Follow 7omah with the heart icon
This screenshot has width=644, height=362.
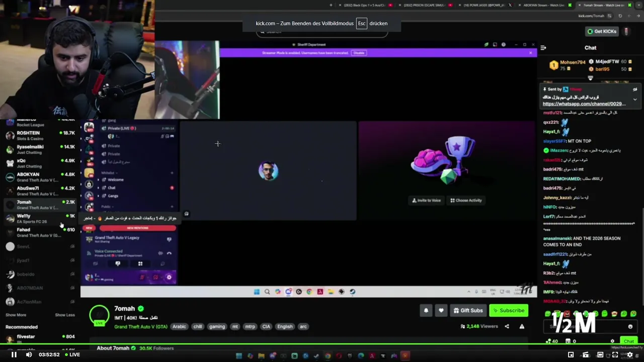click(x=441, y=310)
